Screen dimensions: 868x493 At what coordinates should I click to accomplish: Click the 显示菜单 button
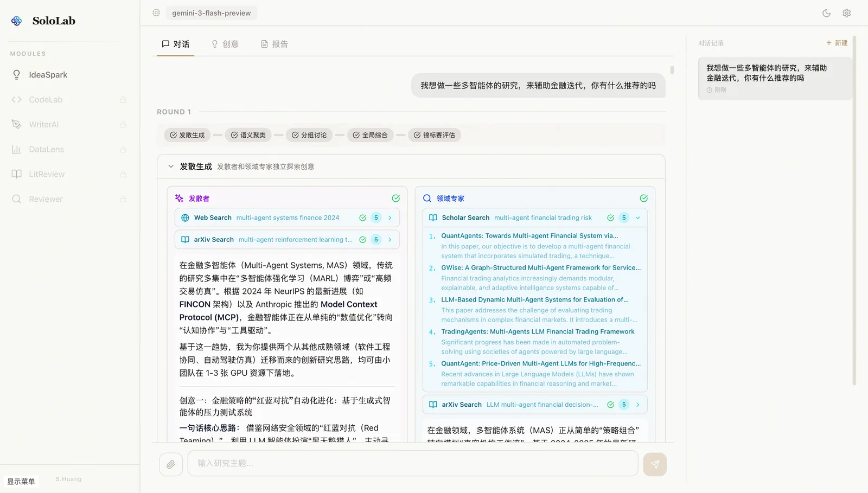tap(21, 482)
